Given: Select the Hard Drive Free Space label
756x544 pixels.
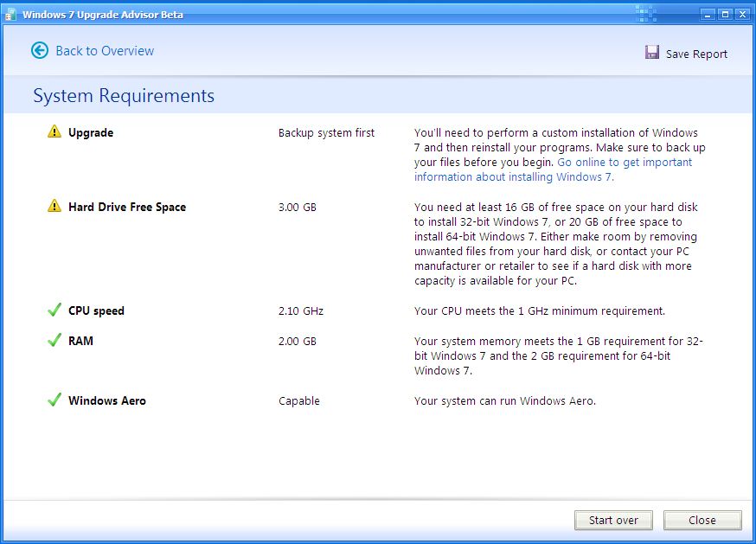Looking at the screenshot, I should pos(127,207).
